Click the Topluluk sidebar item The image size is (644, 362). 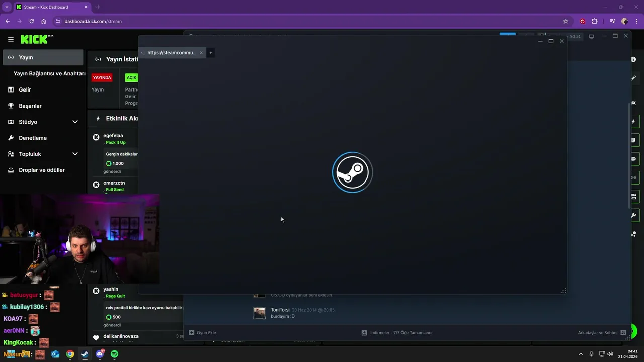click(x=43, y=154)
